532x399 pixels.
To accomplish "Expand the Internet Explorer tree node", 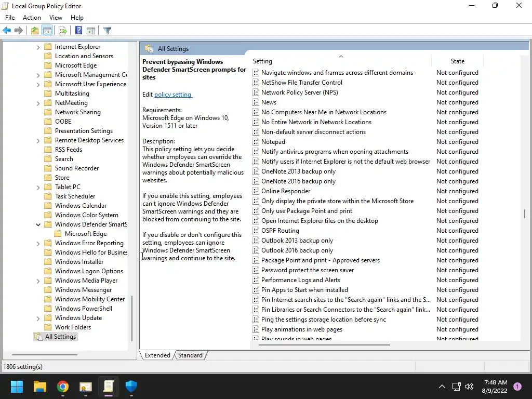I will coord(38,47).
